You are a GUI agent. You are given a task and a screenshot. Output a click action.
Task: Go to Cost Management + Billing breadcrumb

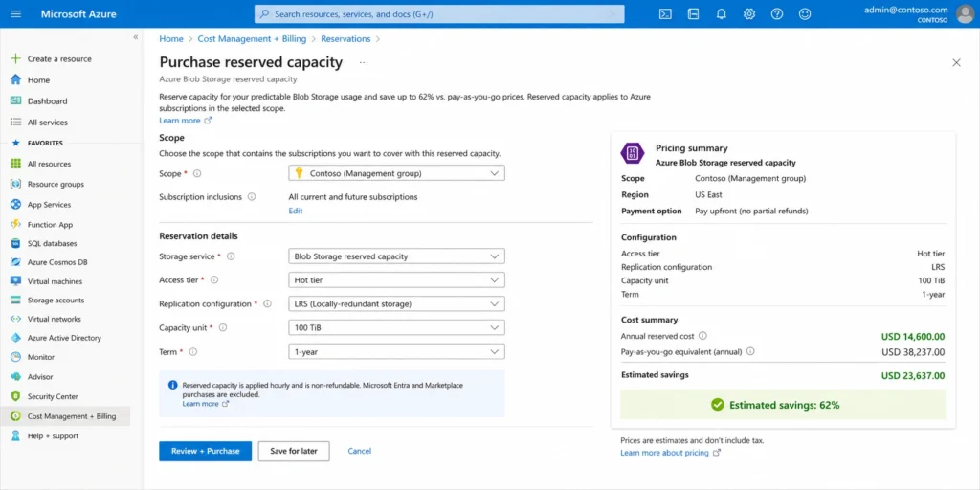click(x=252, y=38)
